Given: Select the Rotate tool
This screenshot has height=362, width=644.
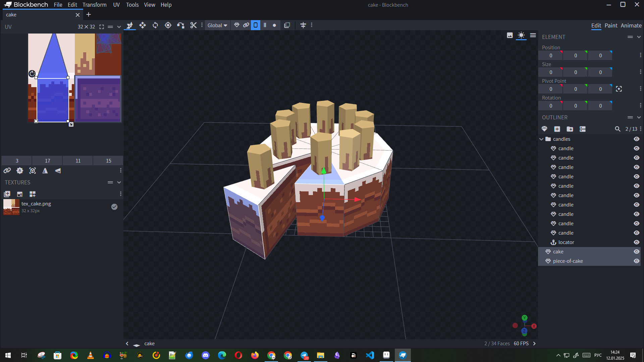Looking at the screenshot, I should pyautogui.click(x=155, y=25).
